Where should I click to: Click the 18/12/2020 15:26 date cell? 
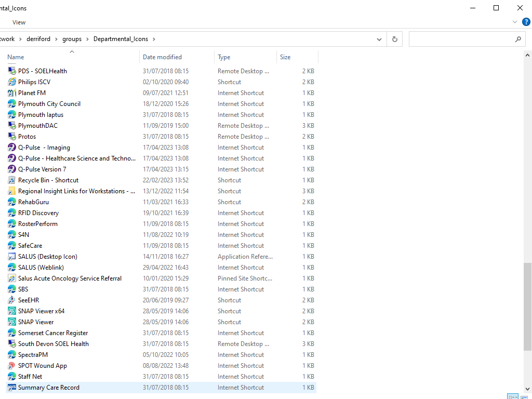166,104
